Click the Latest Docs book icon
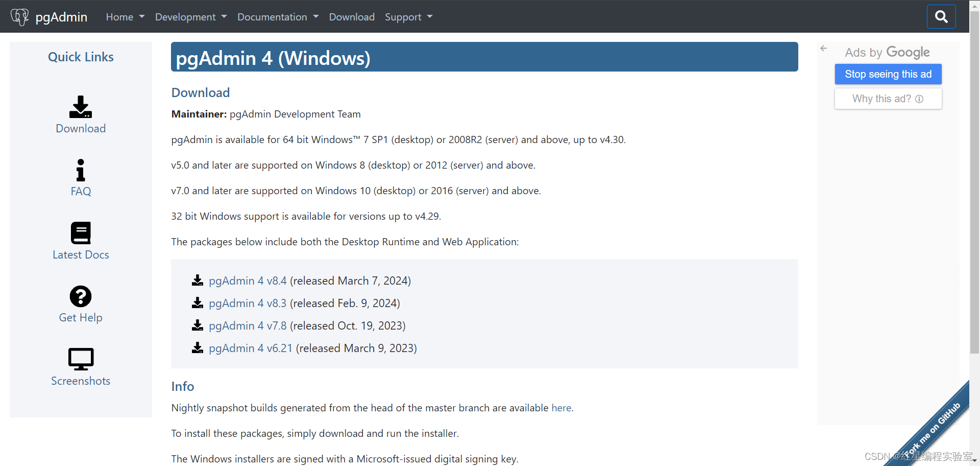The image size is (980, 466). click(x=81, y=233)
